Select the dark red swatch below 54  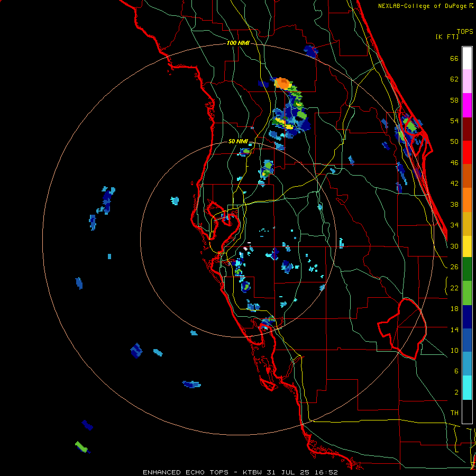[x=467, y=129]
